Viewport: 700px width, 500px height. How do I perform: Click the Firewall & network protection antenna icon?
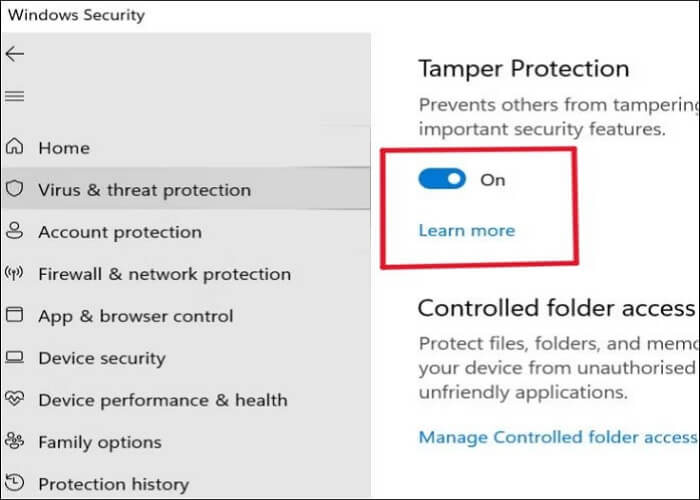point(15,274)
